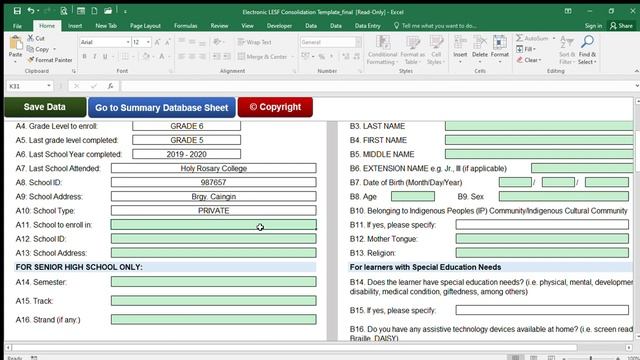Open the Name Box K31 dropdown arrow
Screen dimensions: 640x360
point(49,86)
